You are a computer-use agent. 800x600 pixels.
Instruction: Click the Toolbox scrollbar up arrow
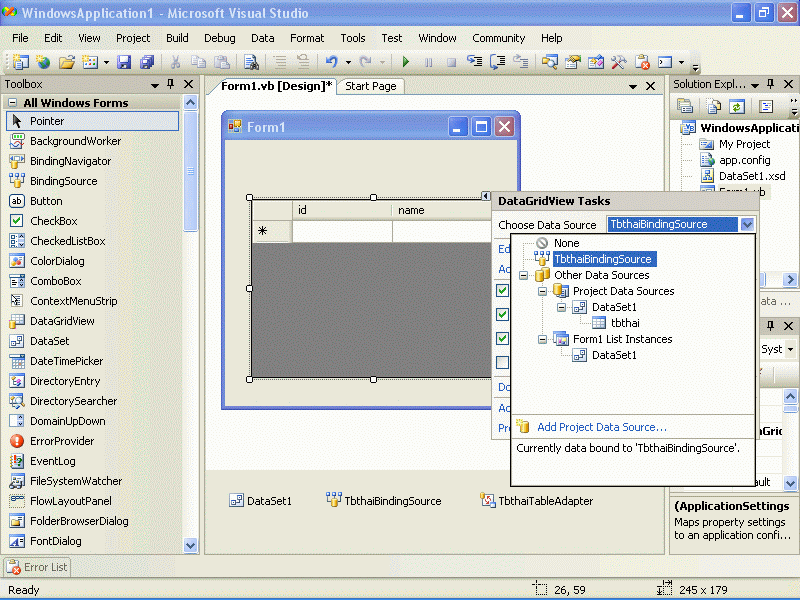coord(190,103)
